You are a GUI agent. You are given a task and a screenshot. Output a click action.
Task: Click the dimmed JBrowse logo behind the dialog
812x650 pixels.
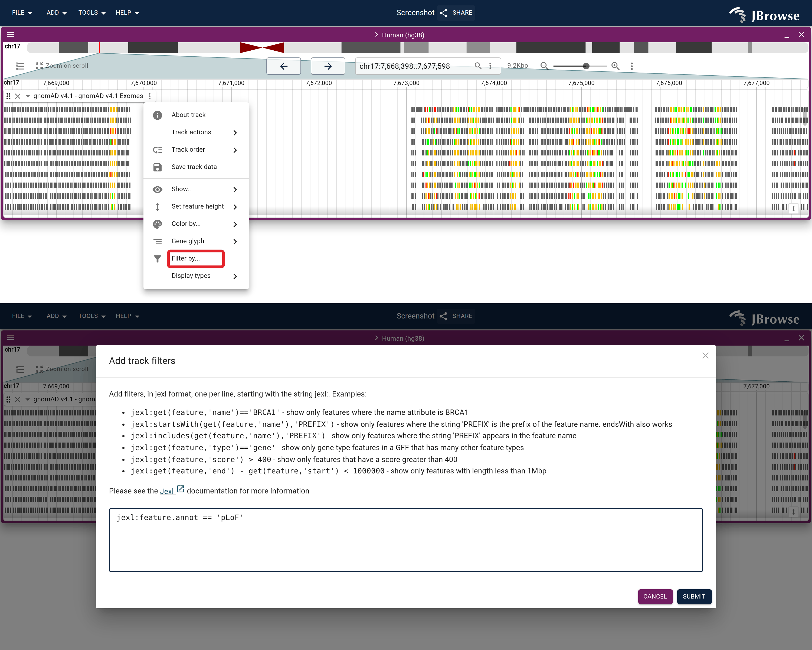pos(764,318)
